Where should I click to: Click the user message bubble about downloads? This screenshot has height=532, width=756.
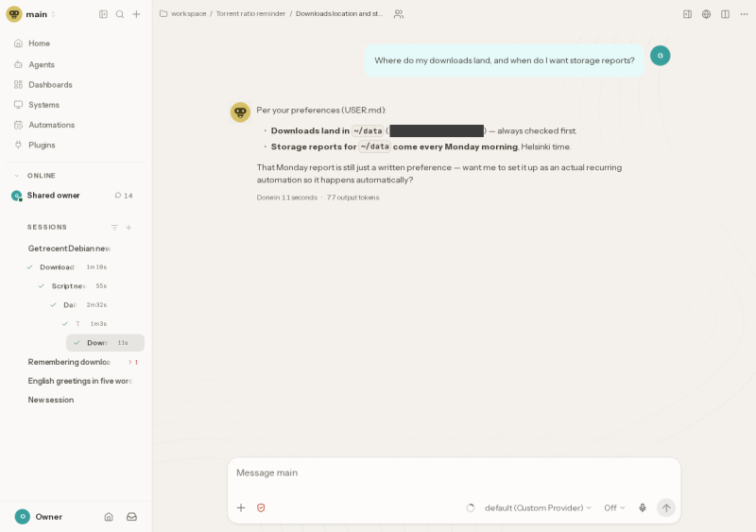tap(505, 60)
